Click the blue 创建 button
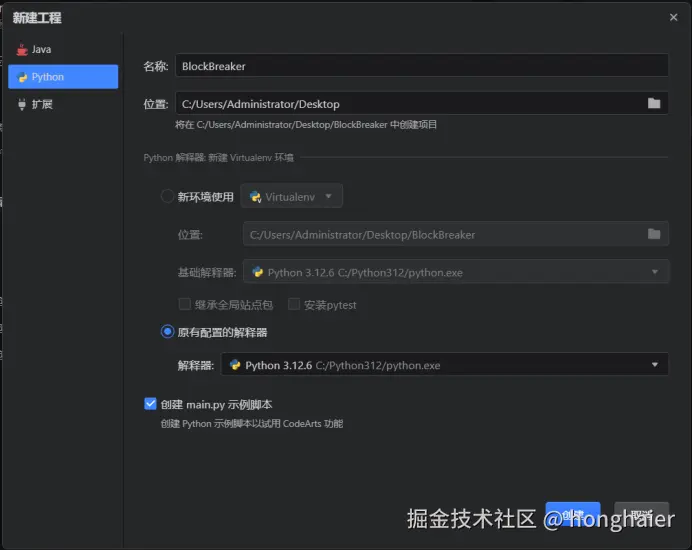 (x=573, y=514)
